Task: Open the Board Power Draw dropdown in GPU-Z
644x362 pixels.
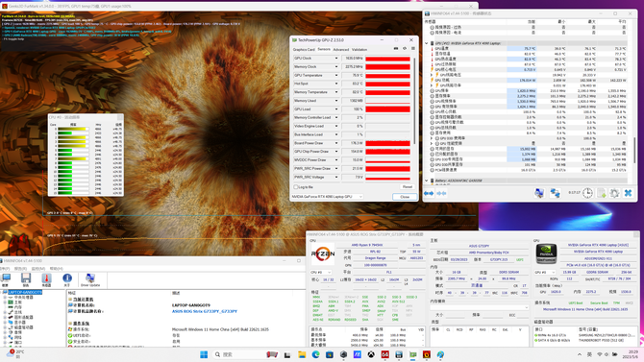Action: click(x=336, y=143)
